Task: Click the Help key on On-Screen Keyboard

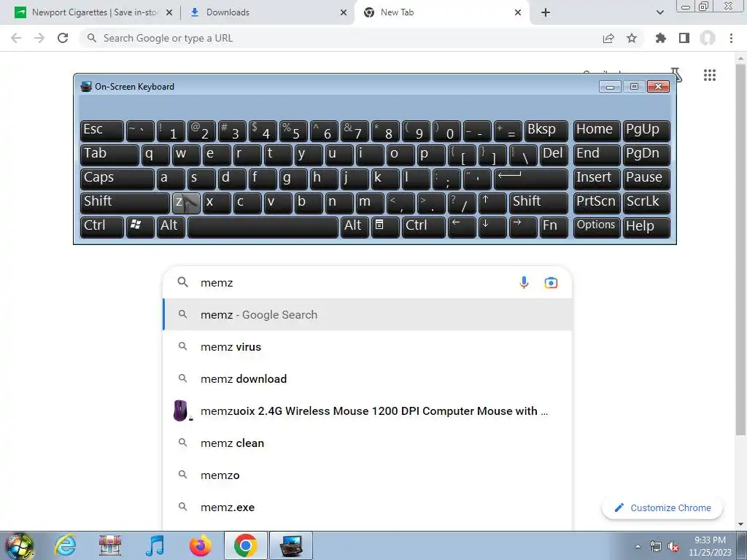Action: click(x=646, y=227)
